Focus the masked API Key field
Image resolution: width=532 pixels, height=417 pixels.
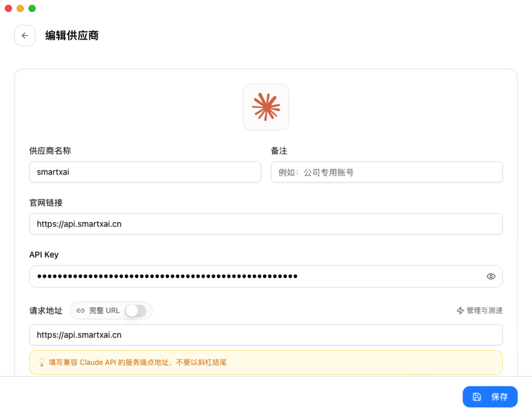(x=265, y=276)
